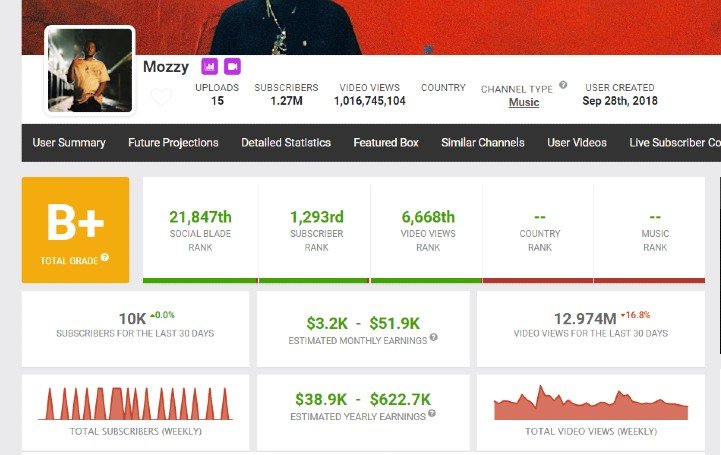
Task: Click the Music Rank label
Action: coord(655,240)
